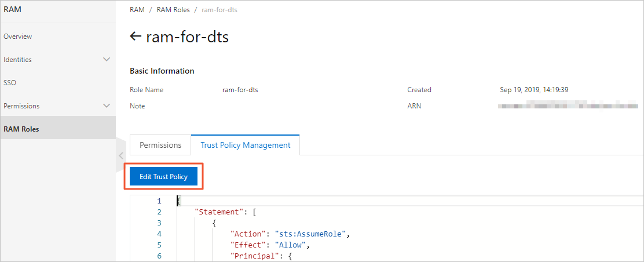Switch to the Permissions tab
This screenshot has height=262, width=644.
click(160, 145)
